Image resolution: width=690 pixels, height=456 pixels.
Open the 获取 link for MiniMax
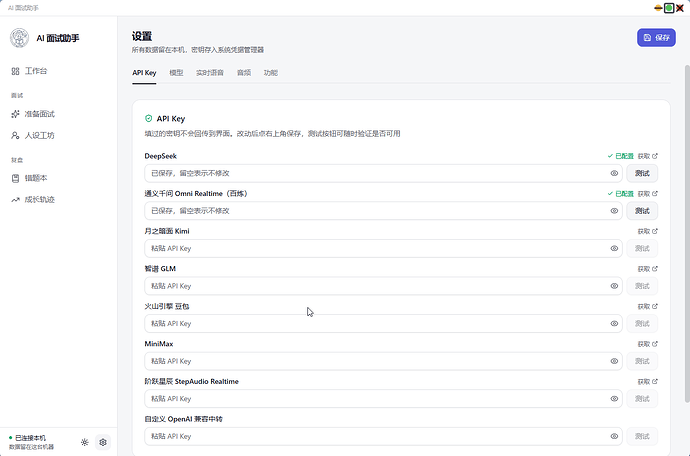648,344
